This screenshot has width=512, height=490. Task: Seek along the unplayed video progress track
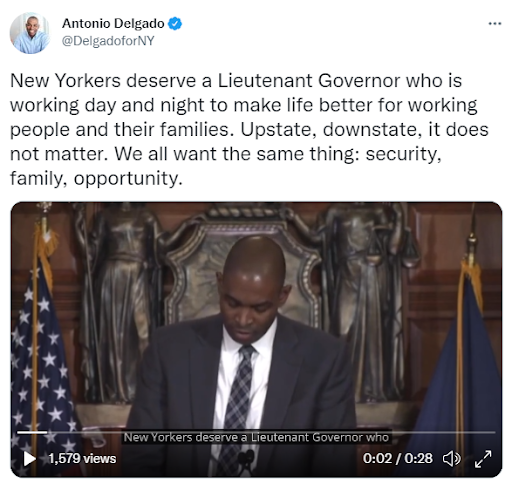[271, 432]
